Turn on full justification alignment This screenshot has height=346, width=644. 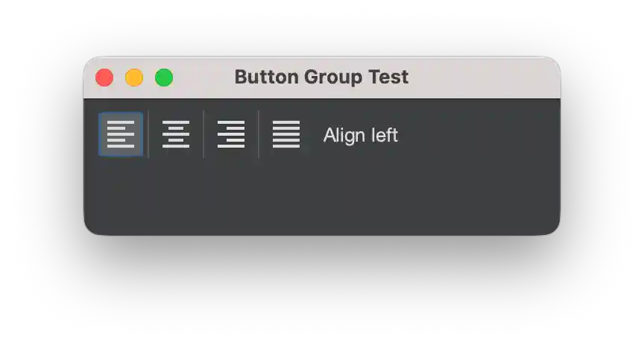coord(286,134)
